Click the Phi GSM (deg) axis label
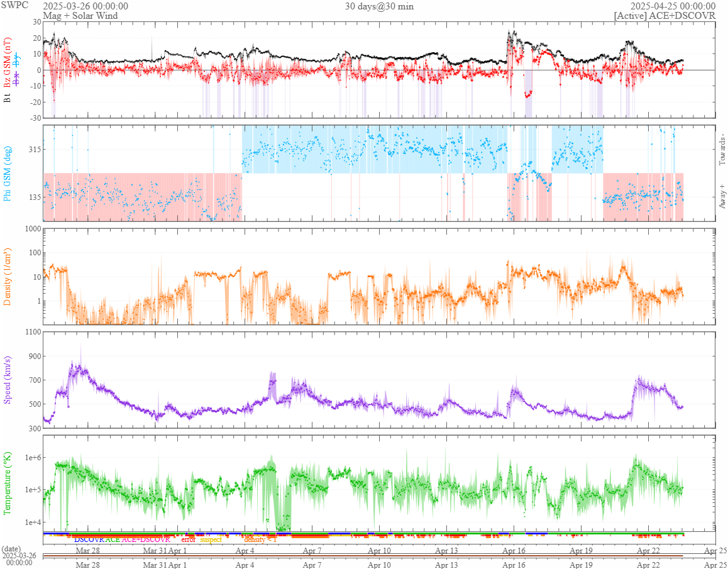This screenshot has height=569, width=728. (x=8, y=174)
